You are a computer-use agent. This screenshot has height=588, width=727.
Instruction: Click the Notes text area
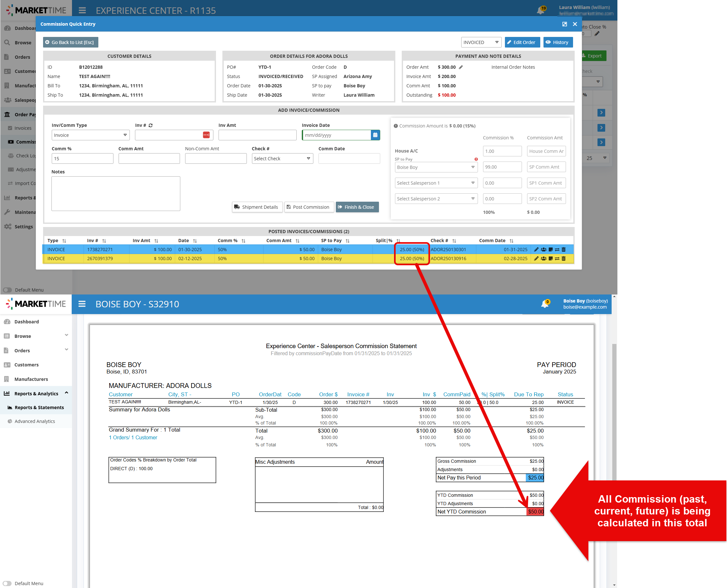pos(116,194)
